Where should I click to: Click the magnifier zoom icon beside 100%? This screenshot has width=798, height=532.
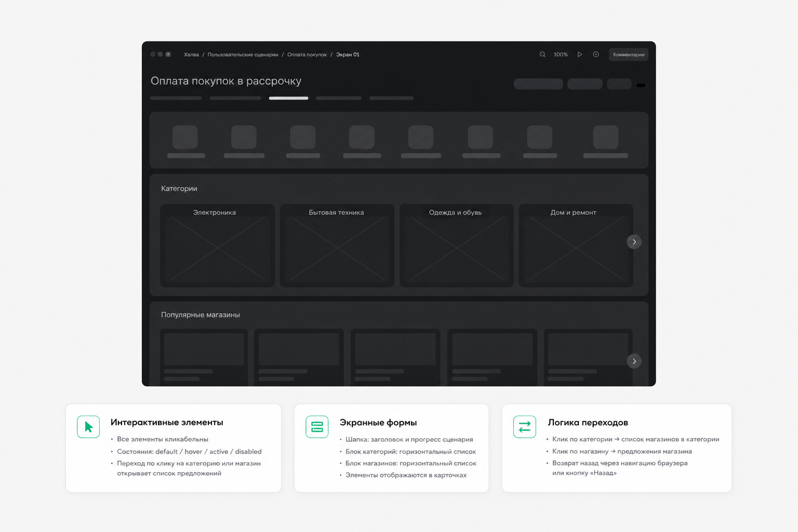point(542,55)
